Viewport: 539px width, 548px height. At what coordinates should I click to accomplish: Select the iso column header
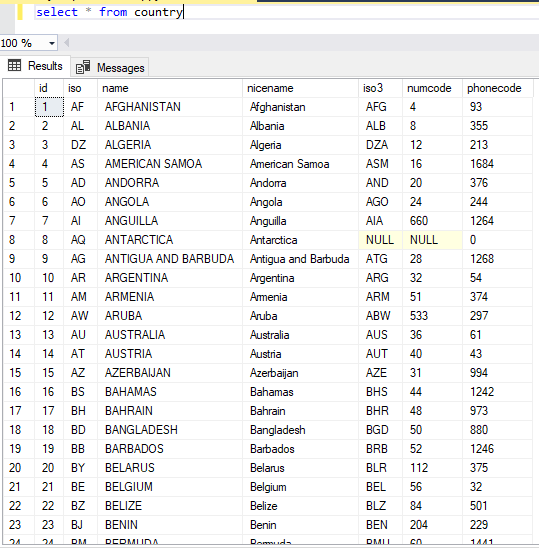[81, 88]
